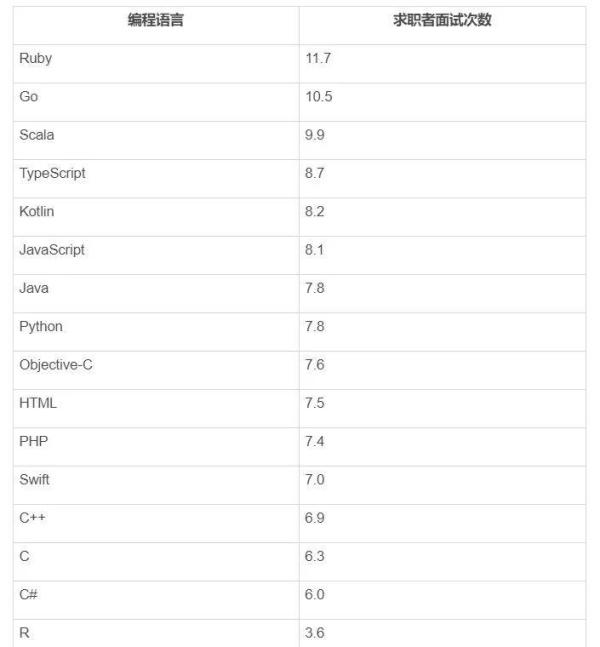Select the Scala row label
Viewport: 600px width, 647px height.
pos(37,135)
